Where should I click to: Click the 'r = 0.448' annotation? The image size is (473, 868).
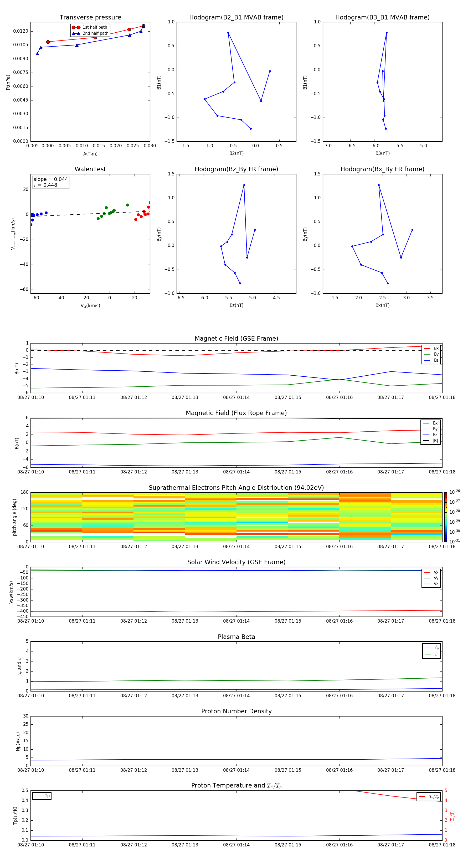(45, 185)
